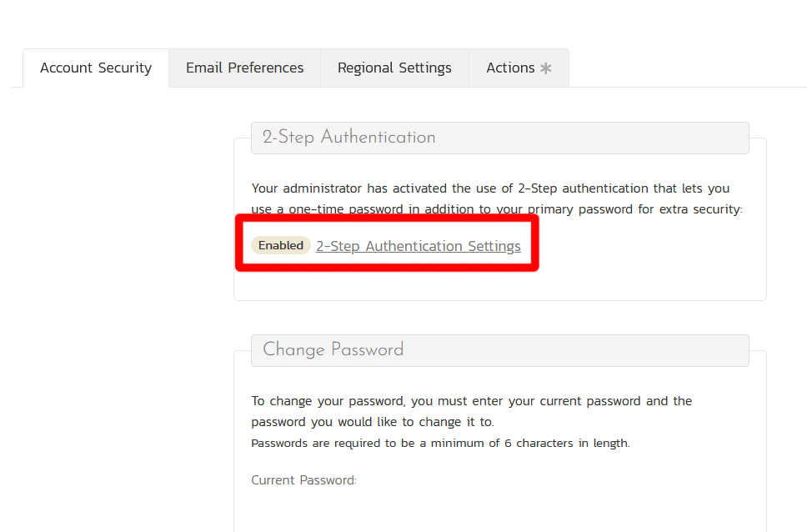Open 2-Step Authentication Settings link
Viewport: 807px width, 532px height.
(x=418, y=246)
